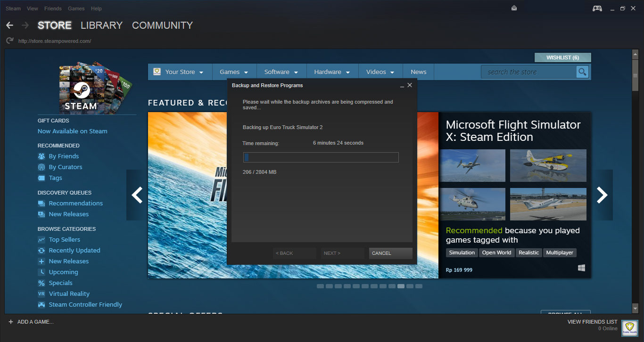Open the yellow seaplane screenshot
Image resolution: width=644 pixels, height=342 pixels.
548,166
